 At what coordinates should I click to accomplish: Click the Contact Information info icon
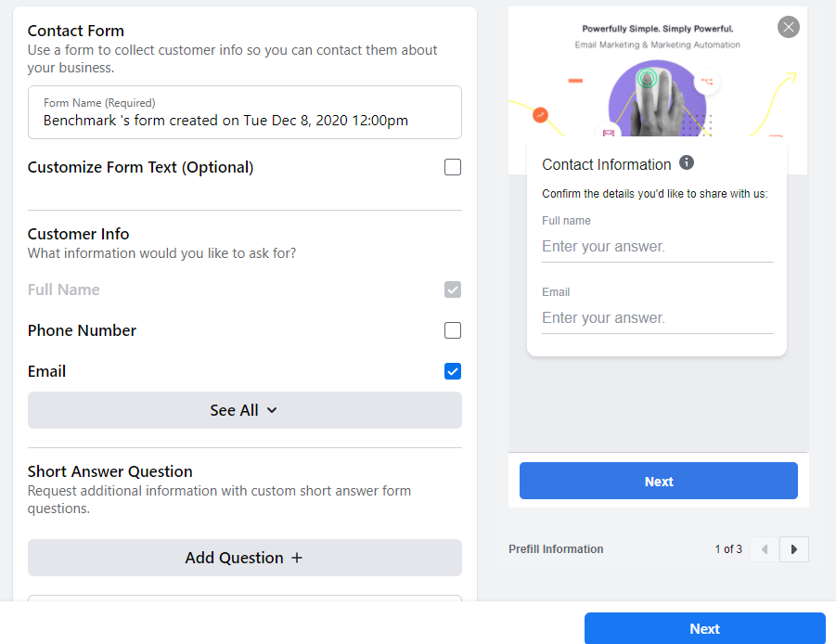(687, 163)
